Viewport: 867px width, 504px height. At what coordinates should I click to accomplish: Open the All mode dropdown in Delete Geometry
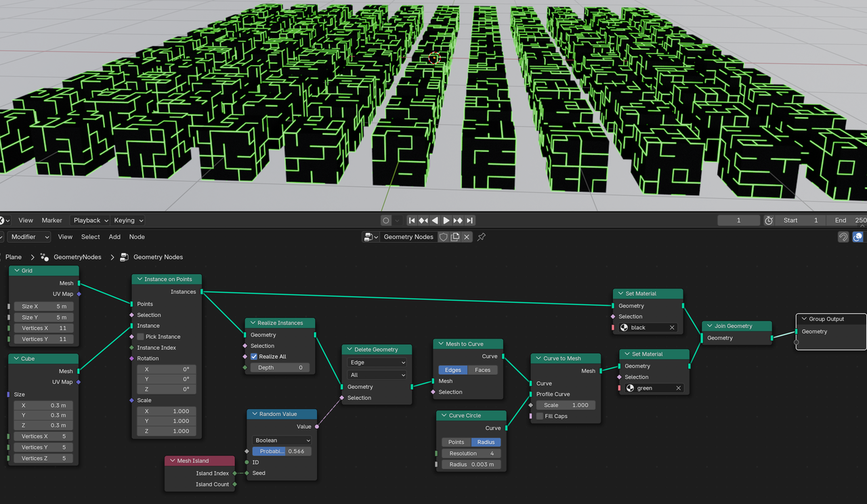(x=377, y=375)
